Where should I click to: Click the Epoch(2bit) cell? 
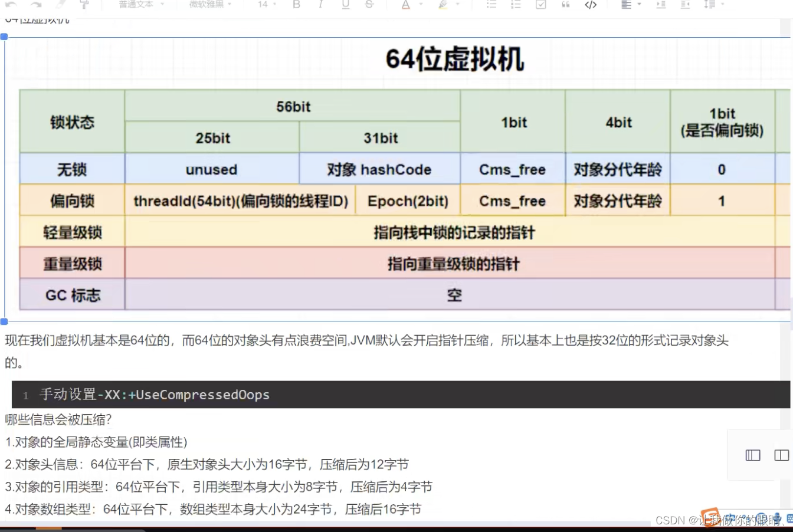(x=408, y=201)
